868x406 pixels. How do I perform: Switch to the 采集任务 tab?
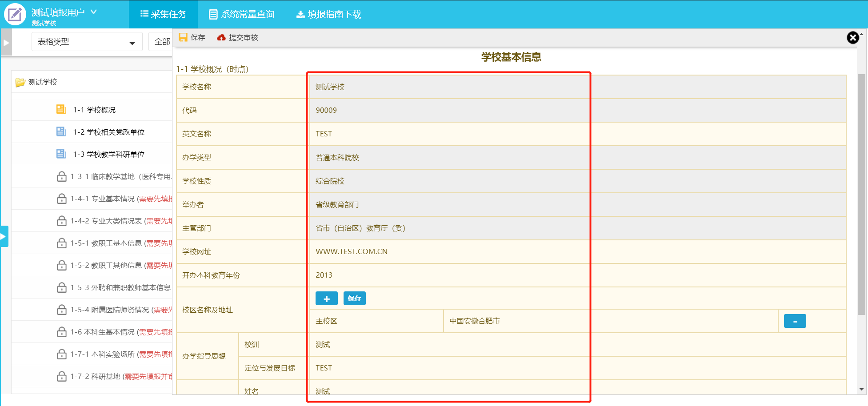(163, 14)
